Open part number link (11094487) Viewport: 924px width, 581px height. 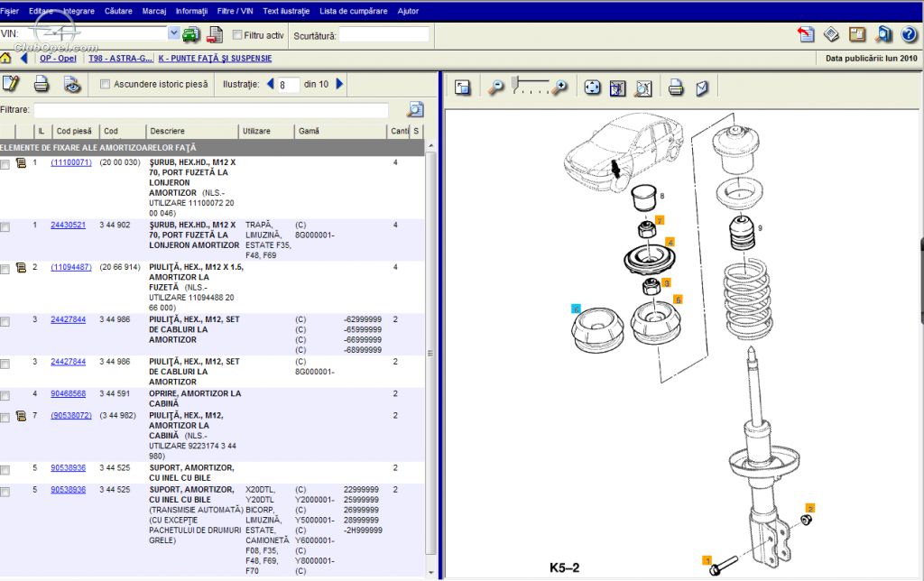tap(71, 268)
